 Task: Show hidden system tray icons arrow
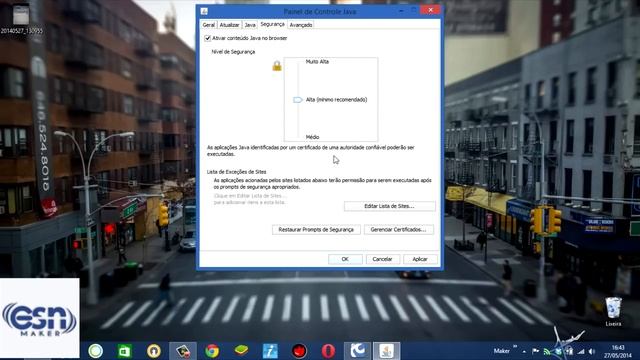[x=524, y=351]
